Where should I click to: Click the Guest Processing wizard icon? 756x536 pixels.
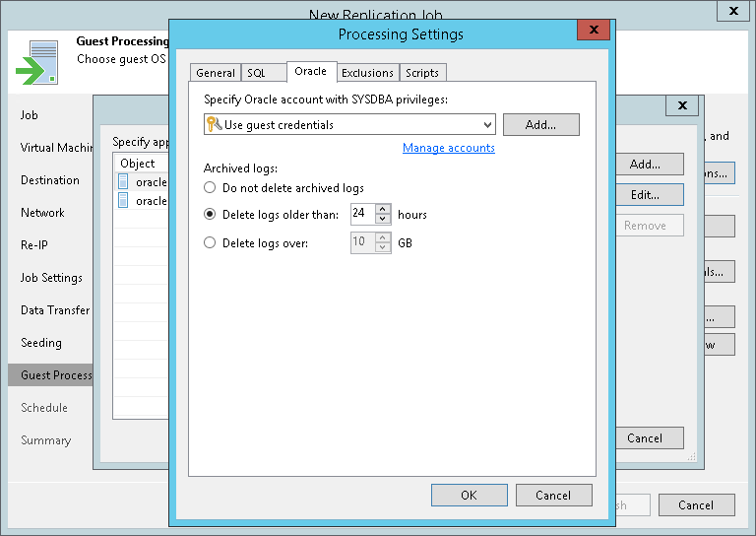pyautogui.click(x=37, y=63)
